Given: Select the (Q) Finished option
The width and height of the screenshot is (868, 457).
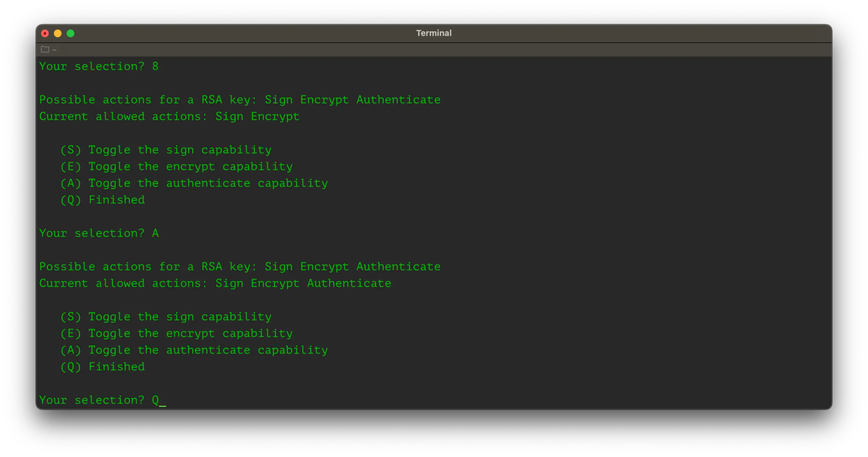Looking at the screenshot, I should tap(102, 199).
